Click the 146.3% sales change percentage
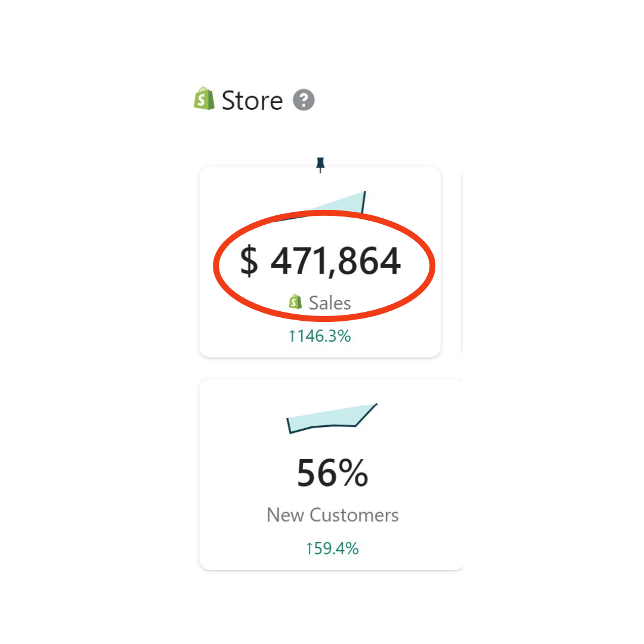The width and height of the screenshot is (644, 644). pos(325,336)
